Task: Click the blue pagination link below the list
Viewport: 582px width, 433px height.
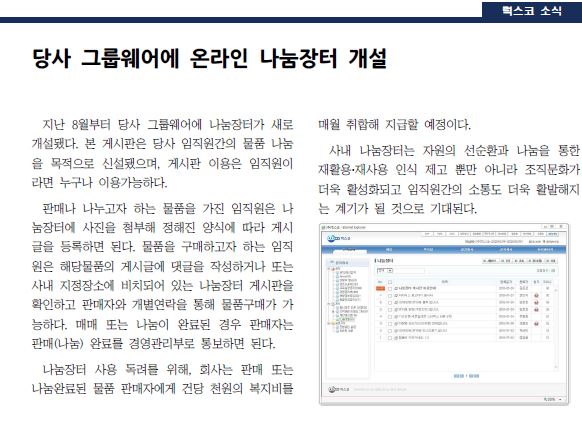Action: coord(466,376)
